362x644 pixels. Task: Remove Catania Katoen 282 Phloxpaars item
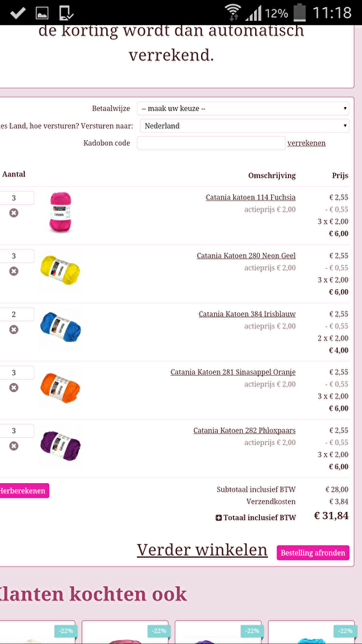[14, 446]
